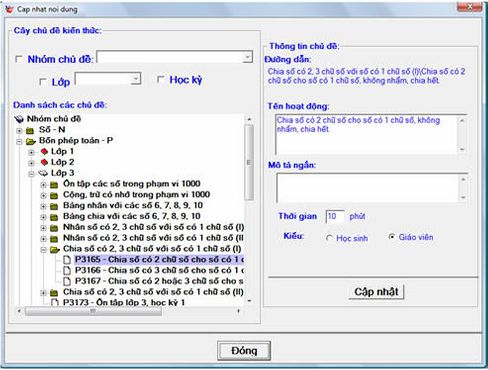Click the red book icon for Lớp 1
This screenshot has height=370, width=488.
pos(44,152)
